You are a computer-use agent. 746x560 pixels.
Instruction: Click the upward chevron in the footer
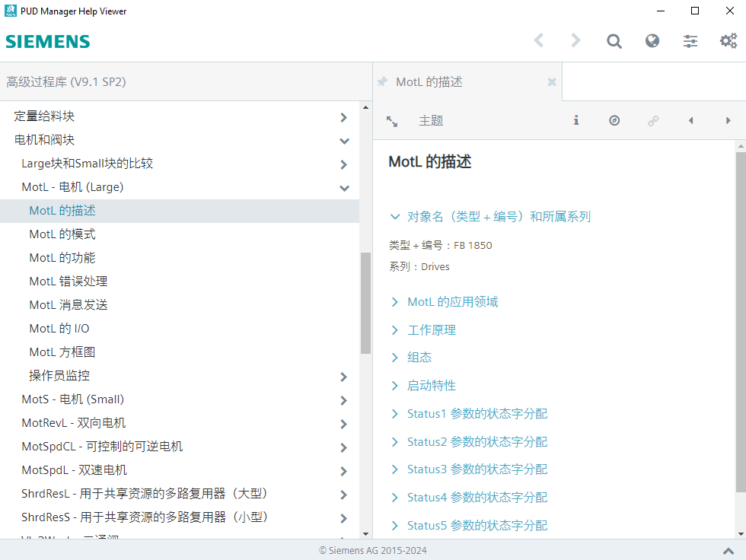pos(728,551)
